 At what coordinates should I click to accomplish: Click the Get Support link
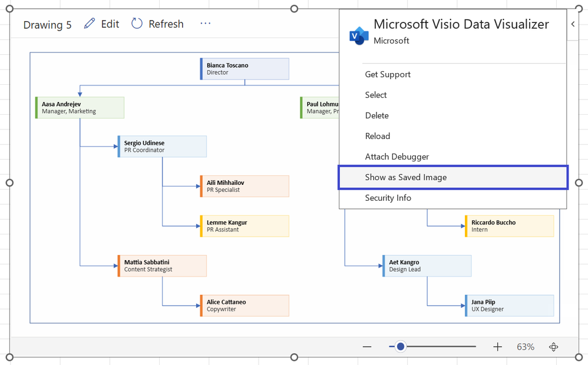coord(387,74)
